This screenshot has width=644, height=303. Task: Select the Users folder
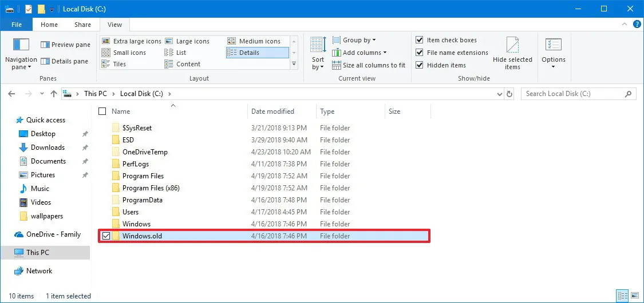pyautogui.click(x=130, y=212)
